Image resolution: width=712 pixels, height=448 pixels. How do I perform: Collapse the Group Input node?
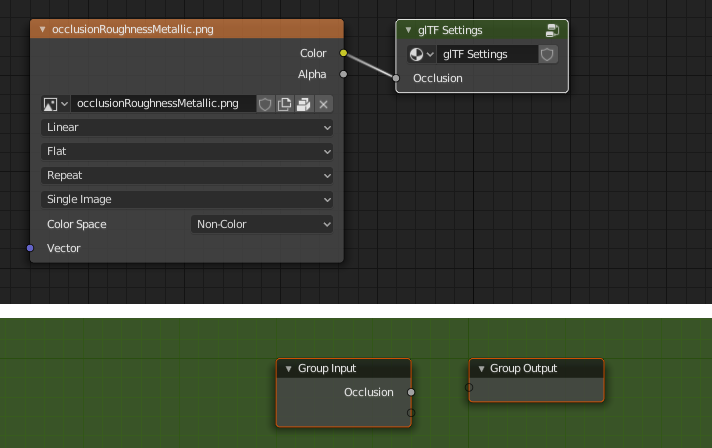click(288, 369)
